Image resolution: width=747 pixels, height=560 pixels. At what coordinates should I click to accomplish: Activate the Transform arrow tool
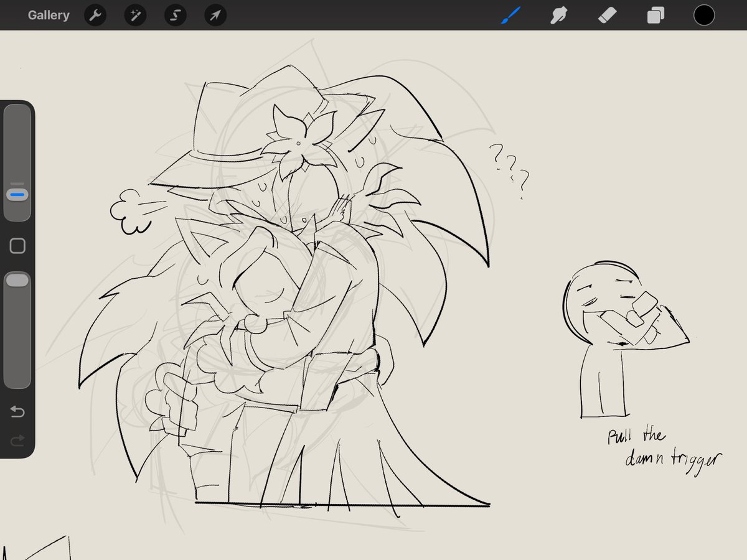pyautogui.click(x=215, y=15)
